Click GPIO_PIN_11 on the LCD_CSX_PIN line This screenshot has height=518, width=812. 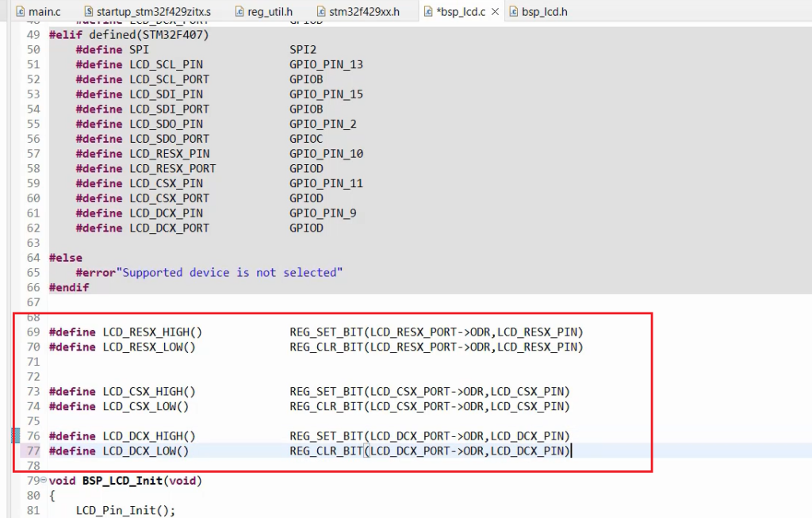326,183
